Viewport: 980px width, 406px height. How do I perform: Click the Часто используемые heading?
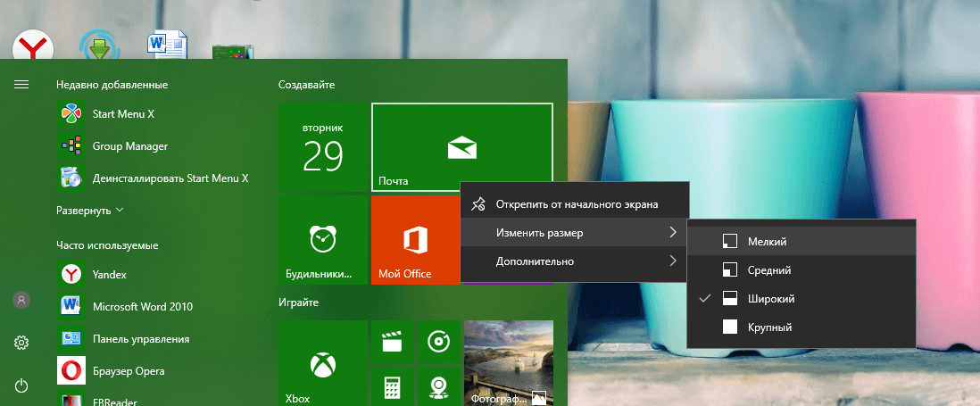tap(107, 245)
